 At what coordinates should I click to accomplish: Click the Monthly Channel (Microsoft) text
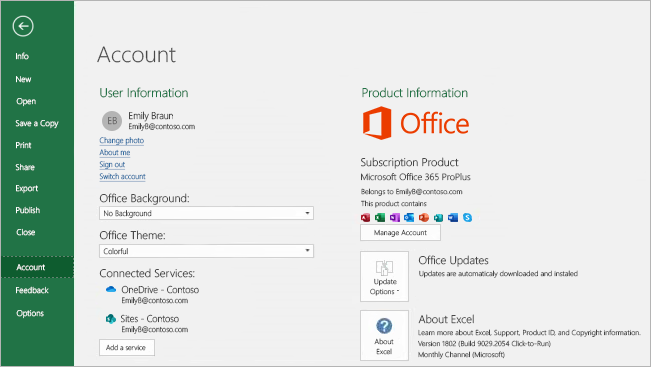tap(461, 355)
